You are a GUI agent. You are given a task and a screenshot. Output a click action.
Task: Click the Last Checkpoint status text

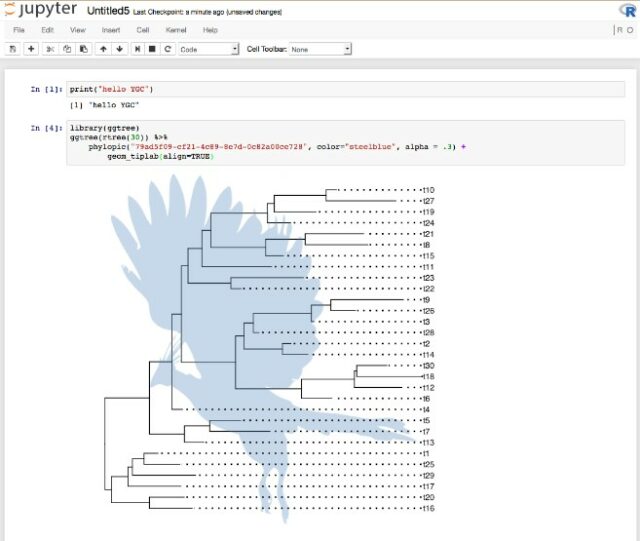(207, 12)
